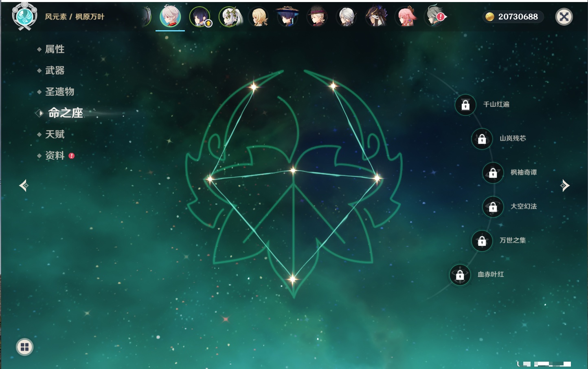Select the blonde-haired character avatar
This screenshot has height=369, width=588.
point(259,17)
